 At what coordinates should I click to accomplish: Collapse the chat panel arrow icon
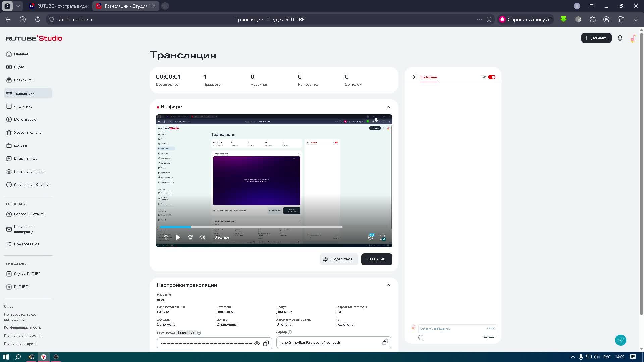[414, 77]
